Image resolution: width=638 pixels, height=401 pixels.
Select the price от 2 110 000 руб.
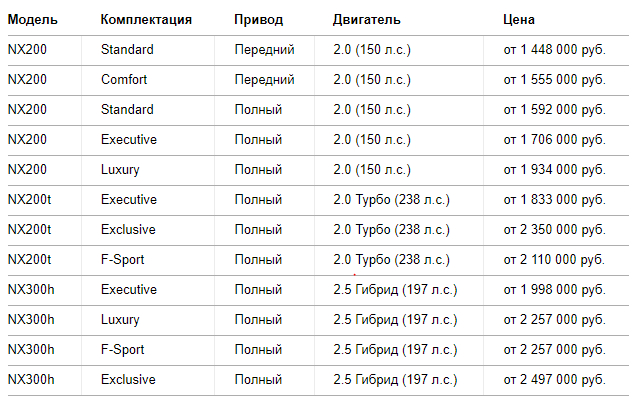point(557,260)
